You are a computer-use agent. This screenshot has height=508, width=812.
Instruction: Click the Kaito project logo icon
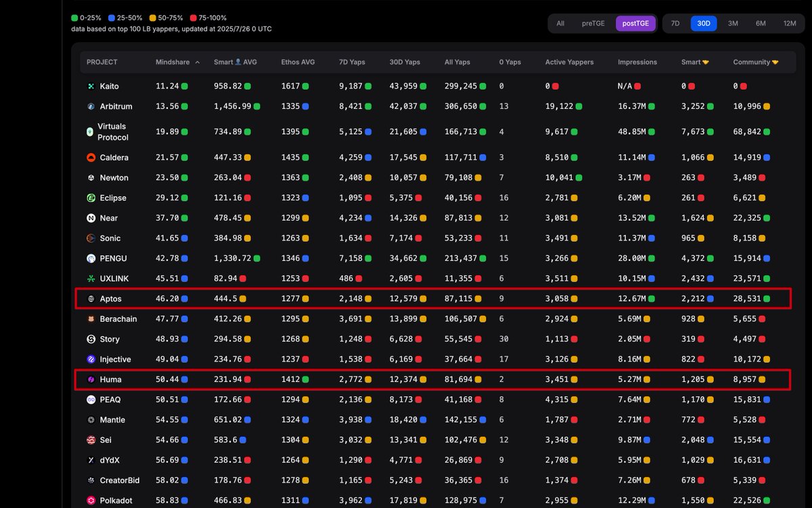[91, 87]
